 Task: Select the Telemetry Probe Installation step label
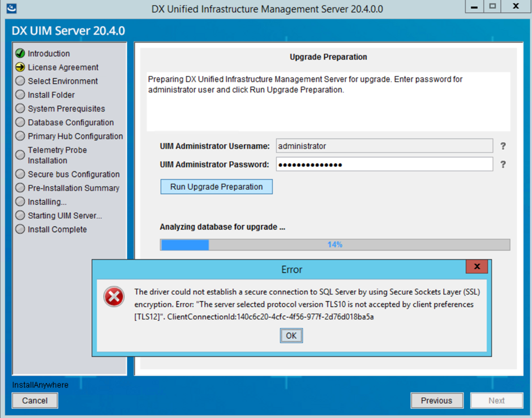[x=57, y=156]
